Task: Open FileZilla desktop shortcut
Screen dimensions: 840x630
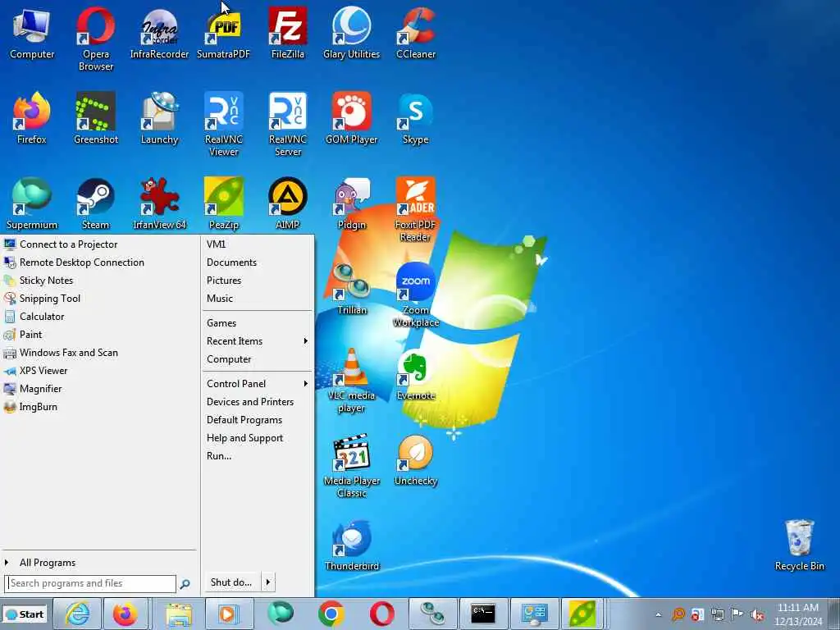Action: pos(288,32)
